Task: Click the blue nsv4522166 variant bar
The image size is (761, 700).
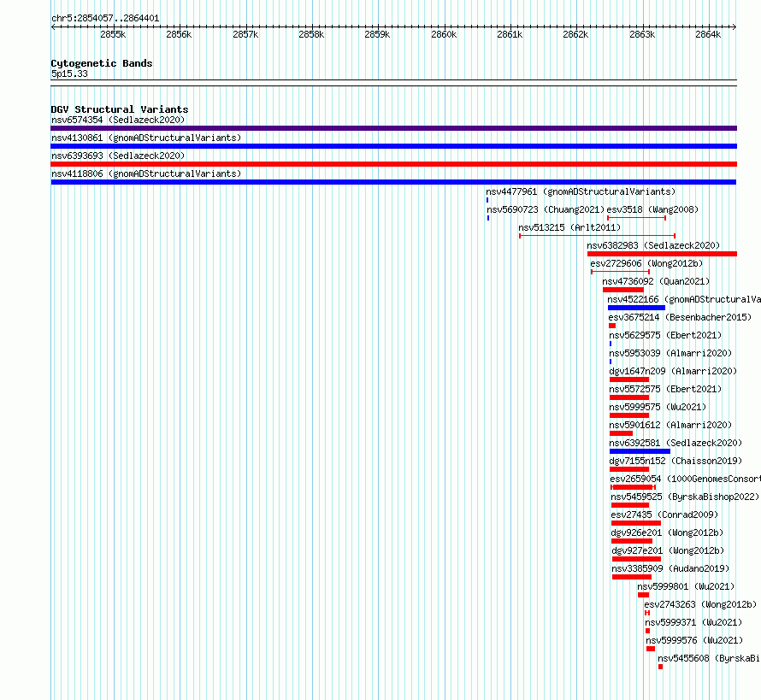Action: (636, 308)
